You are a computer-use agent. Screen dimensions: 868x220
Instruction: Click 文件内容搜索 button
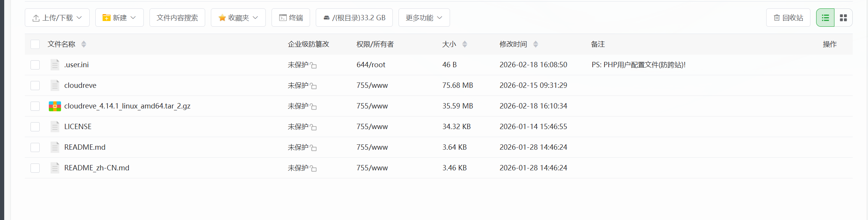point(177,18)
